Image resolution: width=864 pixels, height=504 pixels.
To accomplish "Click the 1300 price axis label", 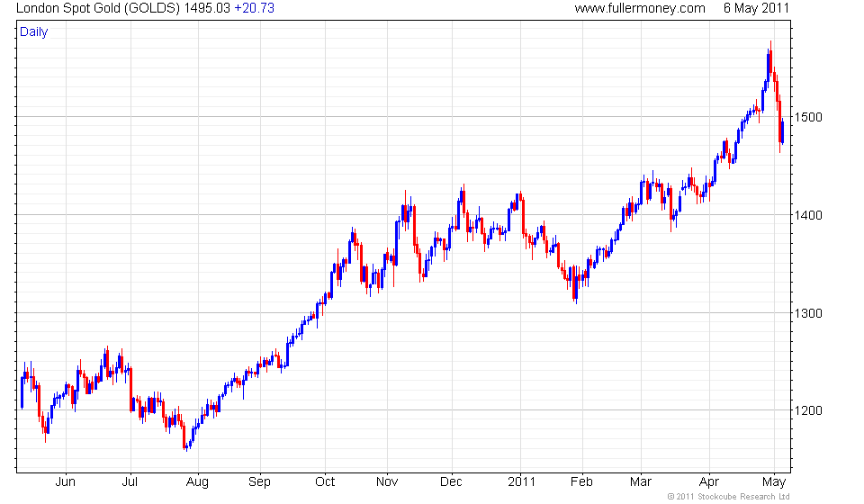I will 807,313.
